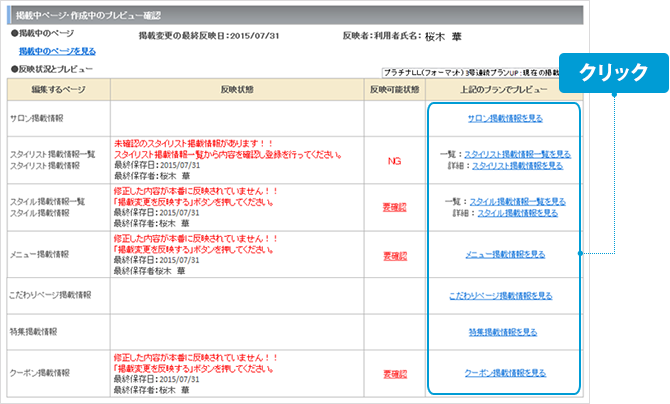670x404 pixels.
Task: Click the red NG status text
Action: pos(394,161)
